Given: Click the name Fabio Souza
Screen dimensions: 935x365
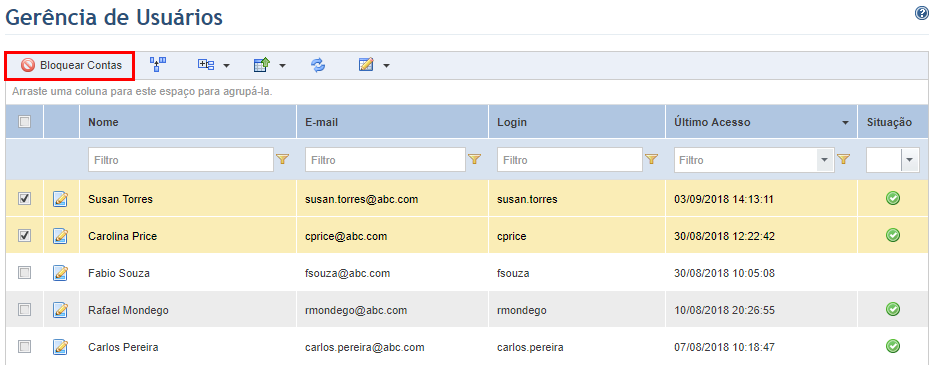Looking at the screenshot, I should (119, 273).
